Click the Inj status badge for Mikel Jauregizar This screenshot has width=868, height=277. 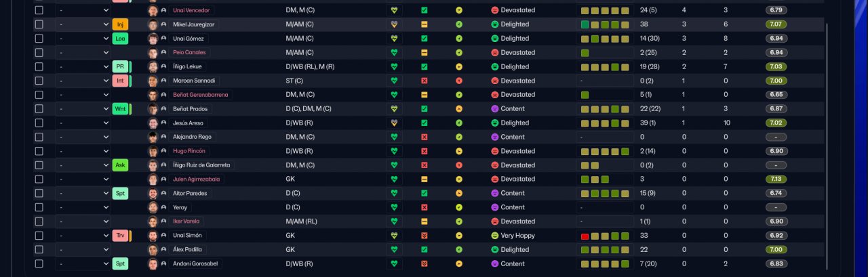pos(120,24)
